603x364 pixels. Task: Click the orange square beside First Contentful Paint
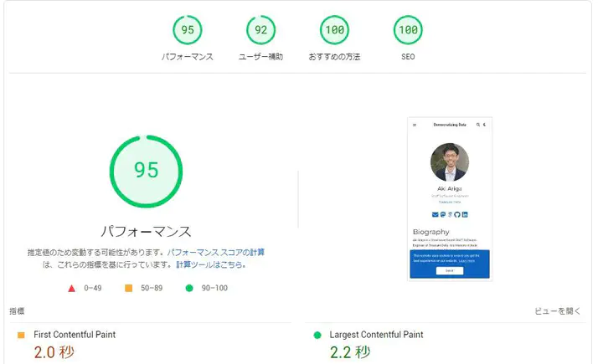(21, 336)
